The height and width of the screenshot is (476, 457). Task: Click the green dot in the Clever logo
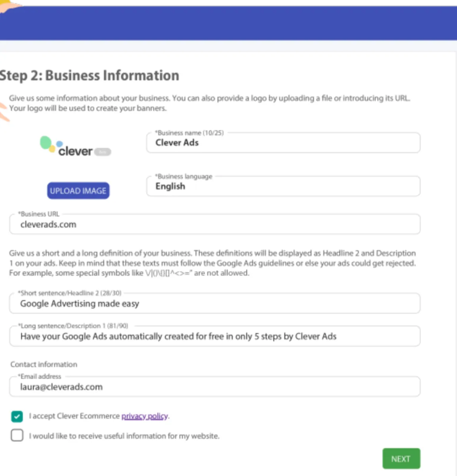point(46,142)
